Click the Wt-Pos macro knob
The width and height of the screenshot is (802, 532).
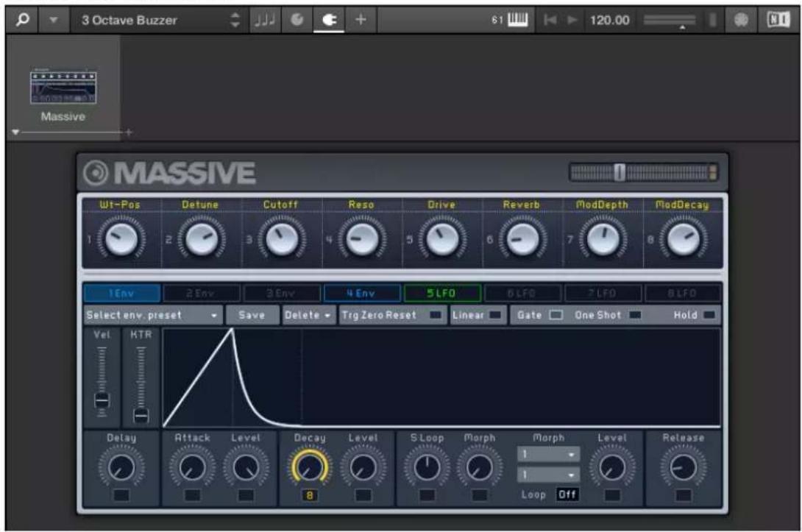point(121,239)
